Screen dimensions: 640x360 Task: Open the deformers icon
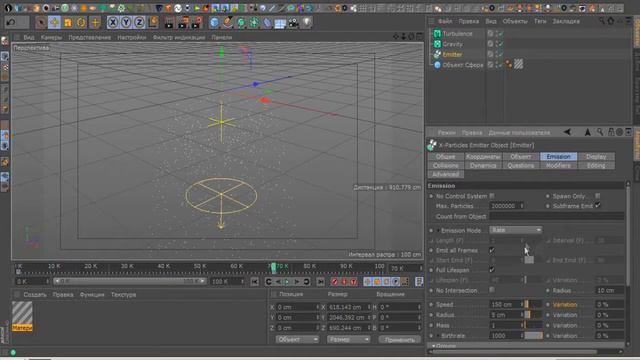[x=267, y=22]
